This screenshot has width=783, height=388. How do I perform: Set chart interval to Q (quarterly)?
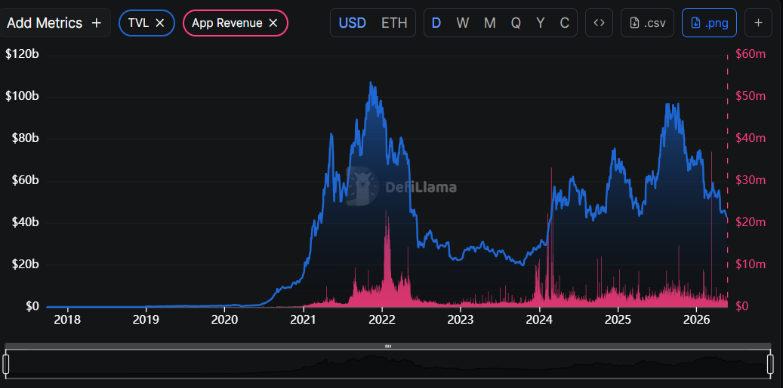coord(516,23)
